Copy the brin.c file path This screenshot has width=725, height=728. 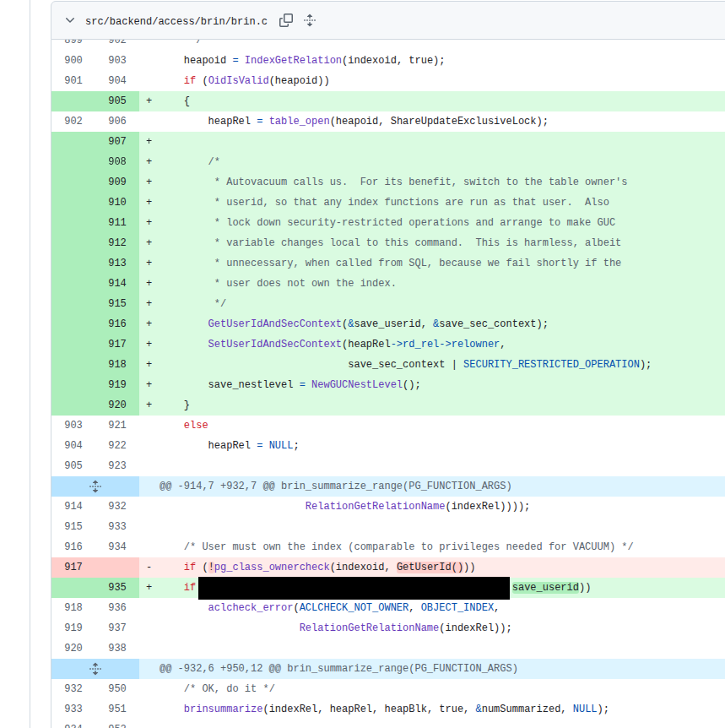[287, 20]
